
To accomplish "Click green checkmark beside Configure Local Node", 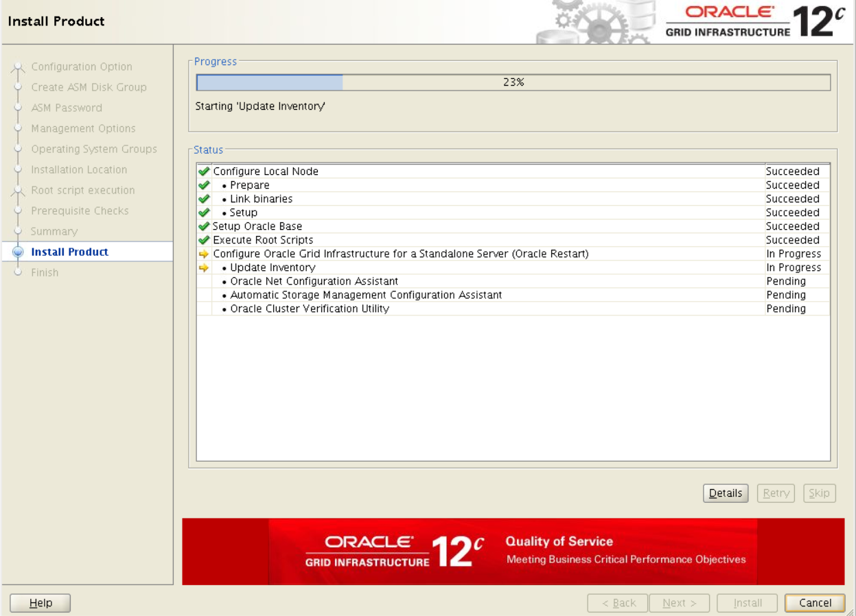I will click(x=203, y=171).
